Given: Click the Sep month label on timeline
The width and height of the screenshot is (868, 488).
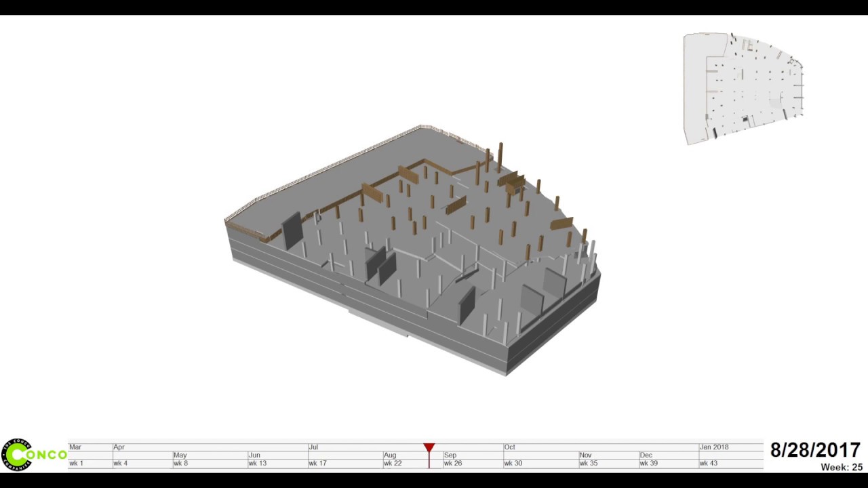Looking at the screenshot, I should (x=450, y=455).
